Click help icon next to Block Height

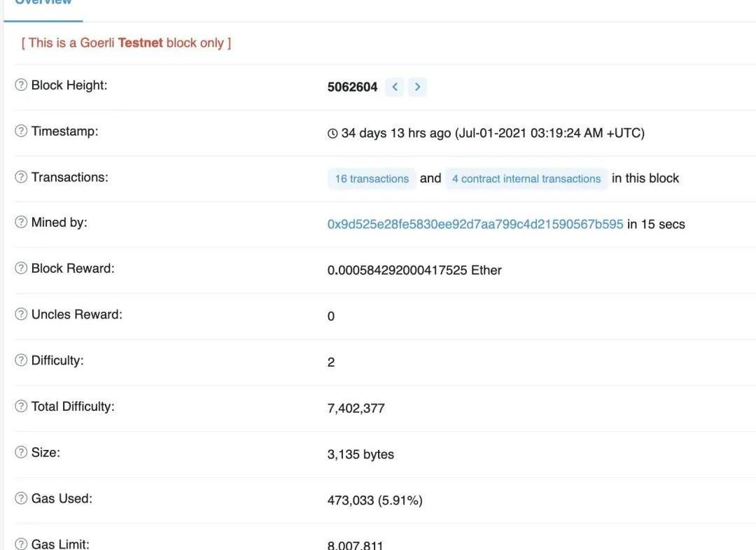[x=21, y=85]
